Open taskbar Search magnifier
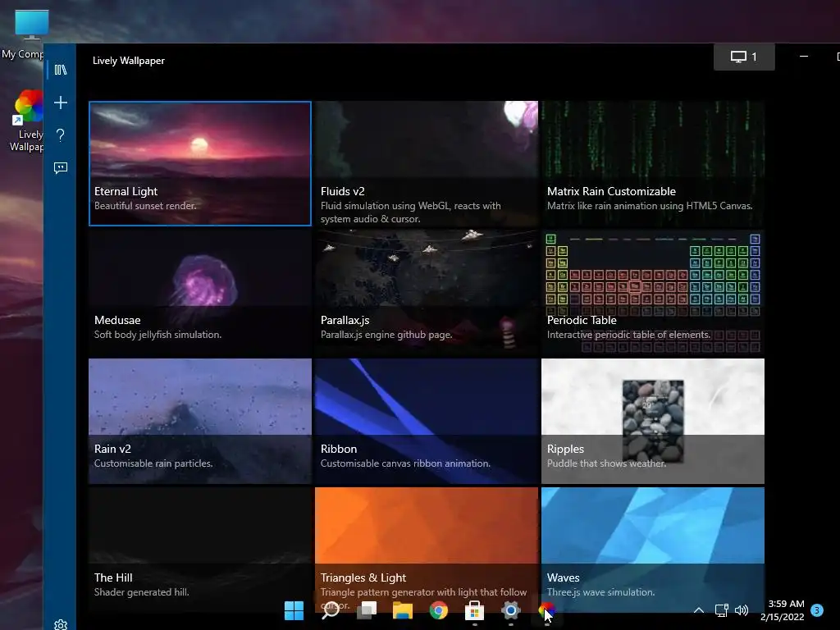840x630 pixels. click(x=330, y=610)
